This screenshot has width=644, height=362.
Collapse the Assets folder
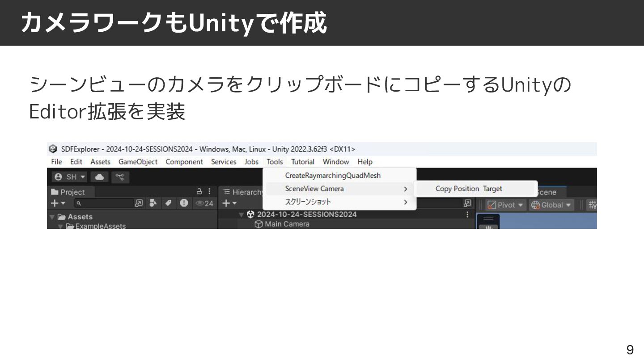tap(52, 217)
